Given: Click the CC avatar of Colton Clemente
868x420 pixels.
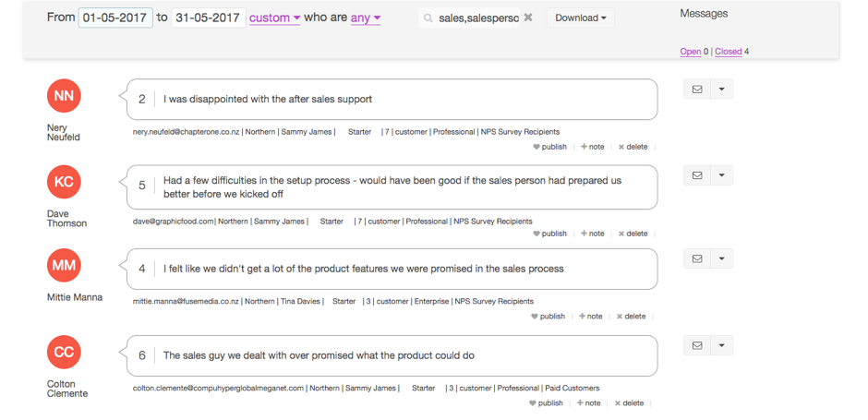Looking at the screenshot, I should tap(65, 352).
